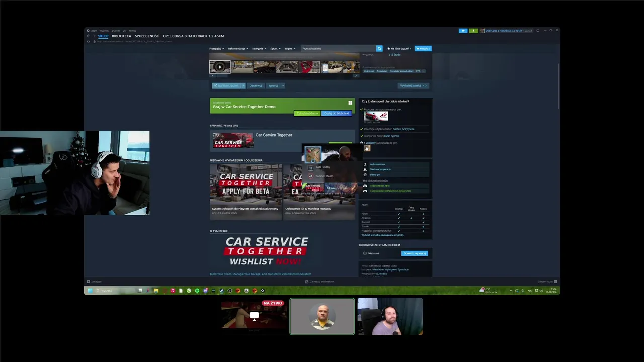Click the green notifications bell icon
The width and height of the screenshot is (644, 362).
pos(473,31)
